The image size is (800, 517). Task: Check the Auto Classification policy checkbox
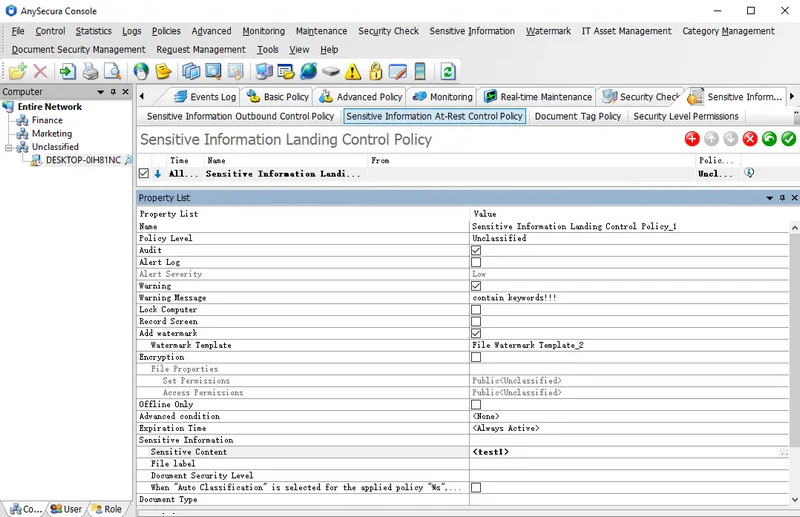coord(476,488)
